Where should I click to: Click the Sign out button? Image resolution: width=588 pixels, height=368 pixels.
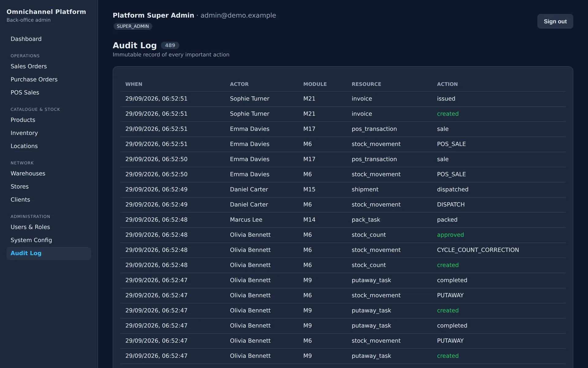(555, 21)
